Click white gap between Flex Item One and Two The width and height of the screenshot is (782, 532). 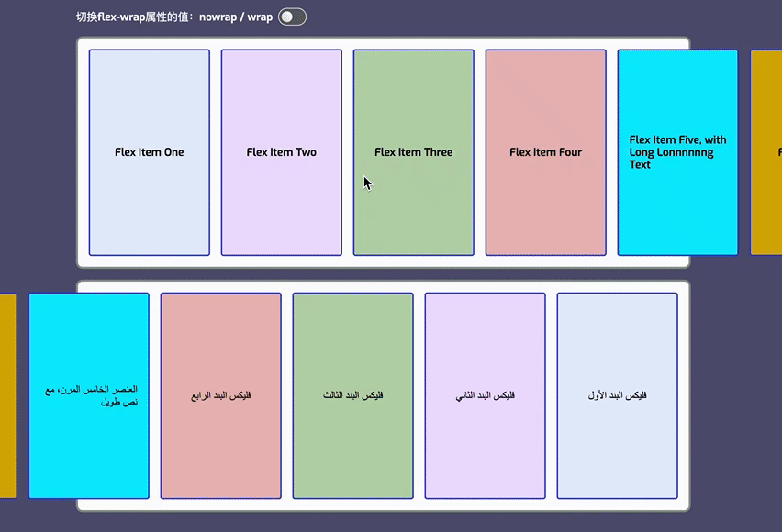(216, 152)
